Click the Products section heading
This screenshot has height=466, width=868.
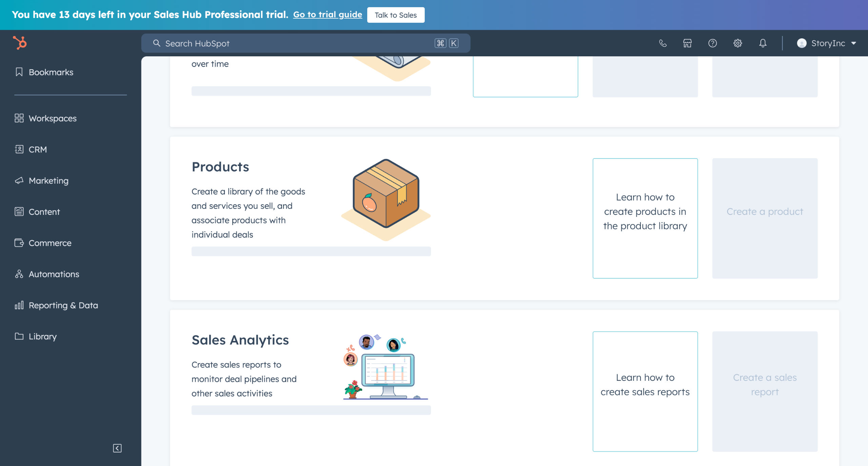click(220, 167)
